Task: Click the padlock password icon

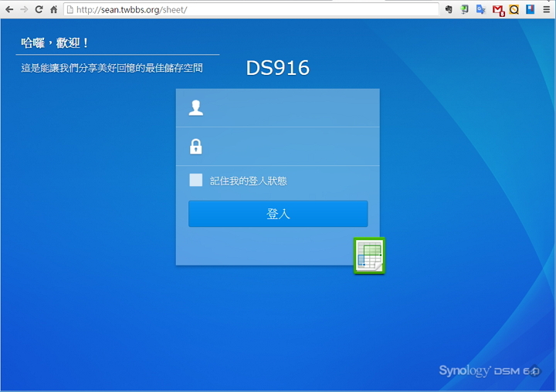Action: tap(195, 147)
